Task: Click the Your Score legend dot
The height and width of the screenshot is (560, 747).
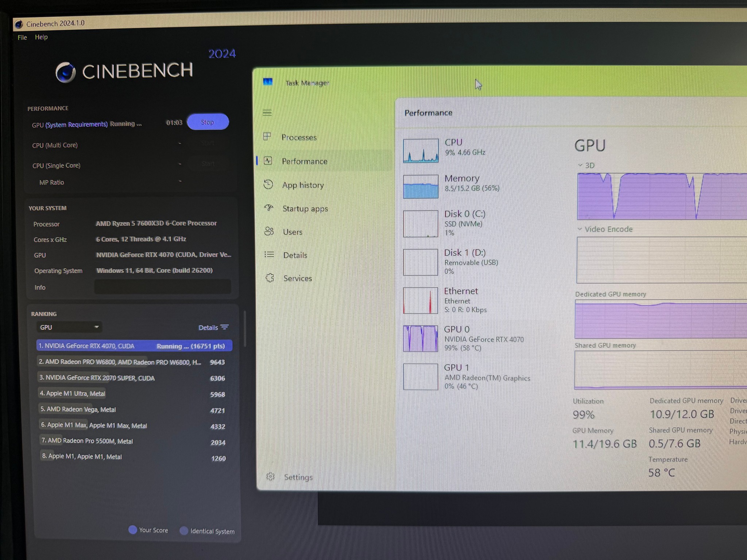Action: pyautogui.click(x=133, y=529)
